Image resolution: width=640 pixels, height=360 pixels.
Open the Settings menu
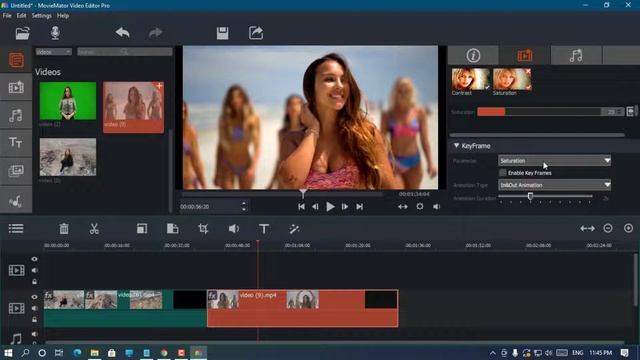(x=42, y=16)
